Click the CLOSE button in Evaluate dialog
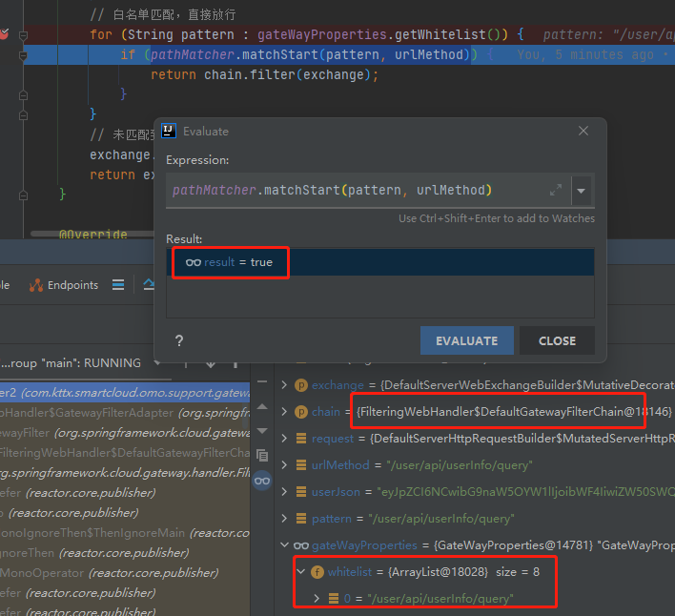This screenshot has height=616, width=675. pos(557,340)
